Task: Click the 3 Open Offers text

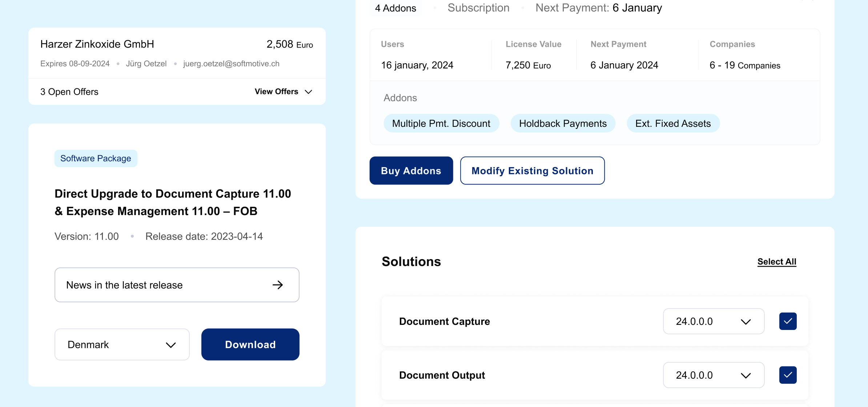Action: [69, 92]
